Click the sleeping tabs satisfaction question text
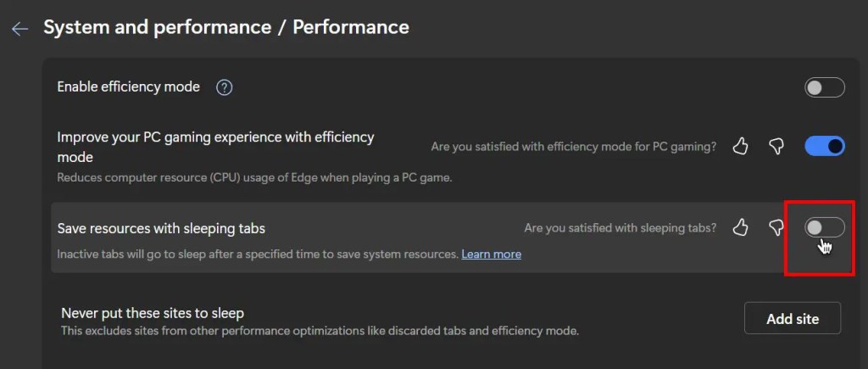This screenshot has width=868, height=369. (x=620, y=227)
